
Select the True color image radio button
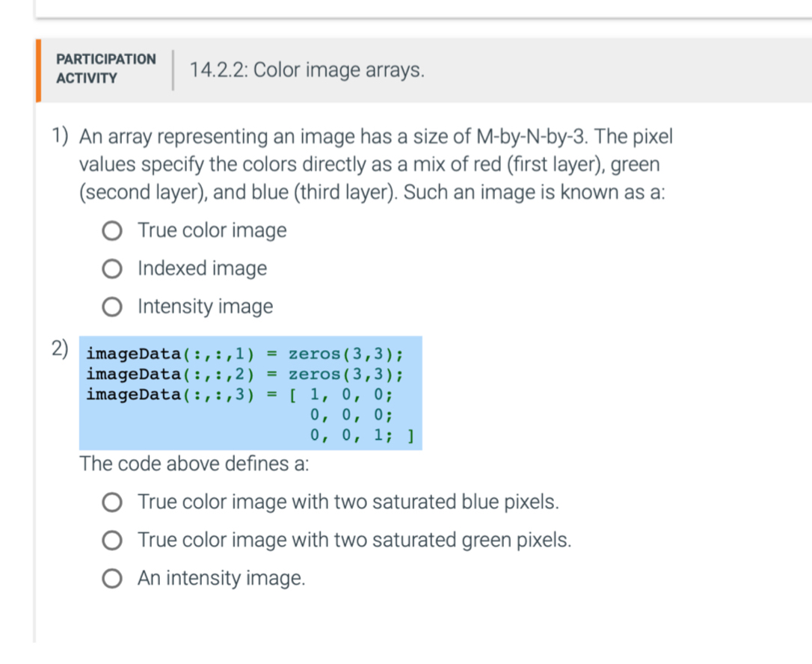pyautogui.click(x=111, y=231)
